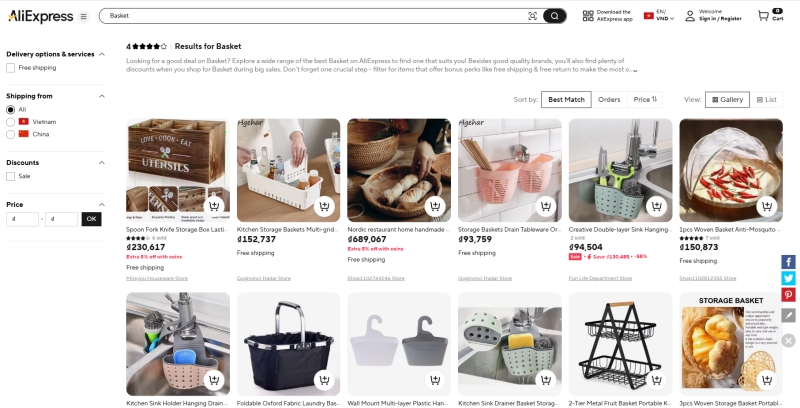
Task: Open image search camera icon
Action: (x=532, y=16)
